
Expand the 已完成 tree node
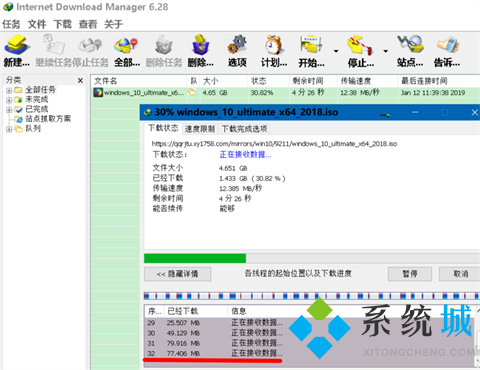[x=9, y=109]
